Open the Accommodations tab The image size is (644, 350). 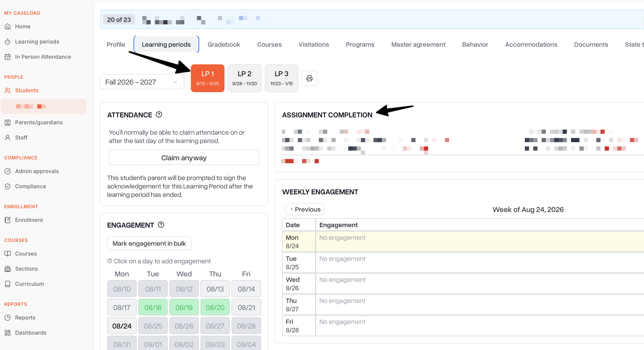pyautogui.click(x=531, y=44)
